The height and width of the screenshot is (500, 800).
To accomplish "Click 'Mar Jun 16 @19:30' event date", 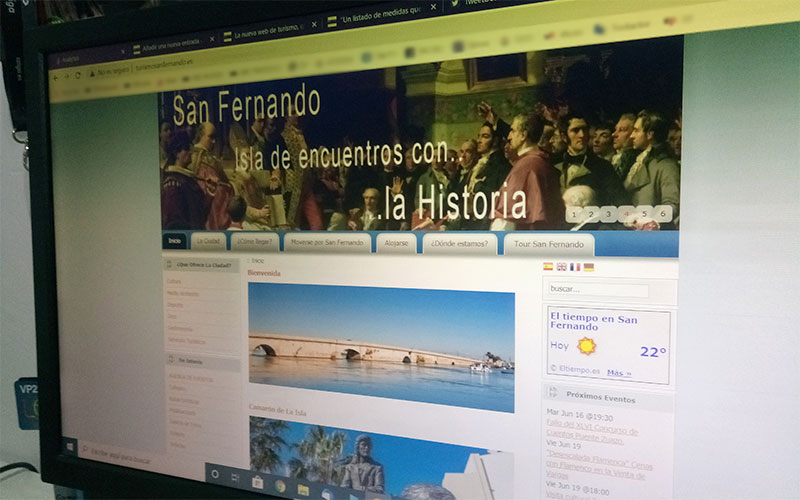I will pyautogui.click(x=580, y=414).
